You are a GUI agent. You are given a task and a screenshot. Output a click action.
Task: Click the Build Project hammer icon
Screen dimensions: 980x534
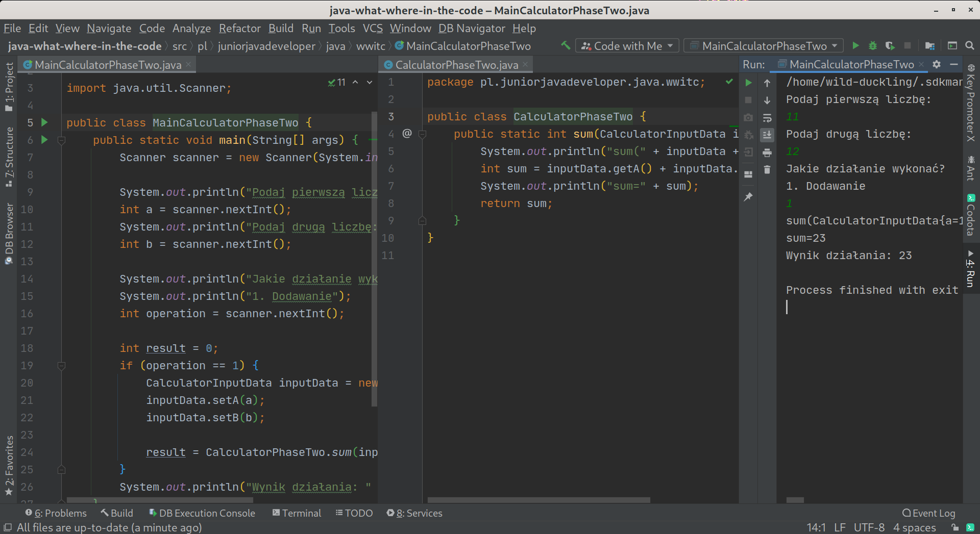pos(566,45)
